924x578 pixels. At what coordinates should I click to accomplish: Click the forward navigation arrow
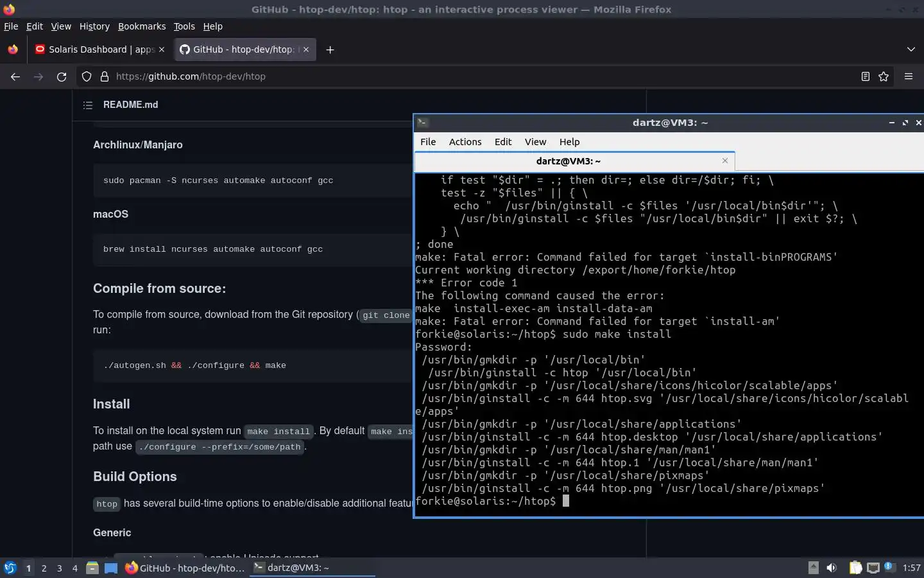38,76
